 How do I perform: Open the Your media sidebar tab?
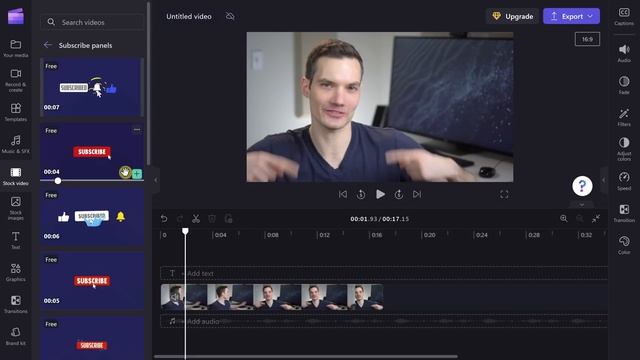pyautogui.click(x=16, y=48)
